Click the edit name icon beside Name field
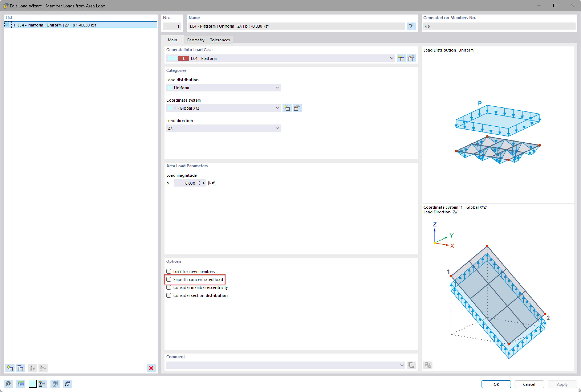Viewport: 581px width, 392px height. (x=411, y=26)
